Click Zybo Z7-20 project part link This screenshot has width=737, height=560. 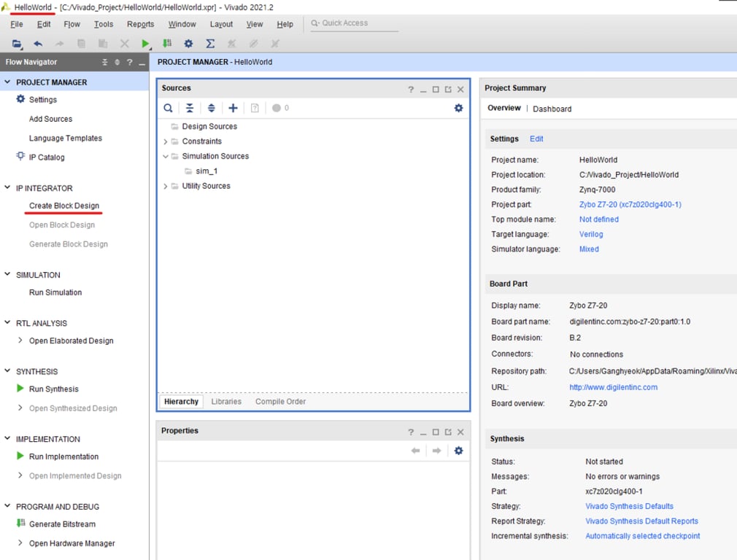630,204
